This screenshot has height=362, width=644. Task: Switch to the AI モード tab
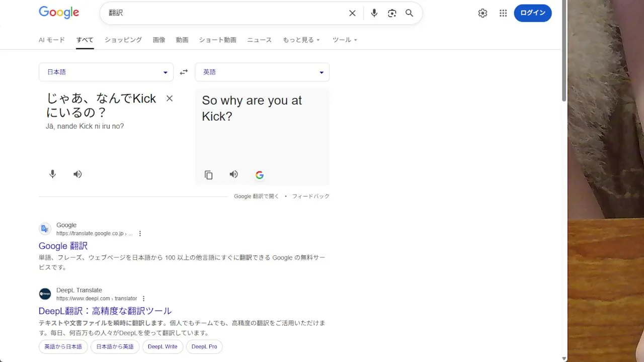[52, 40]
